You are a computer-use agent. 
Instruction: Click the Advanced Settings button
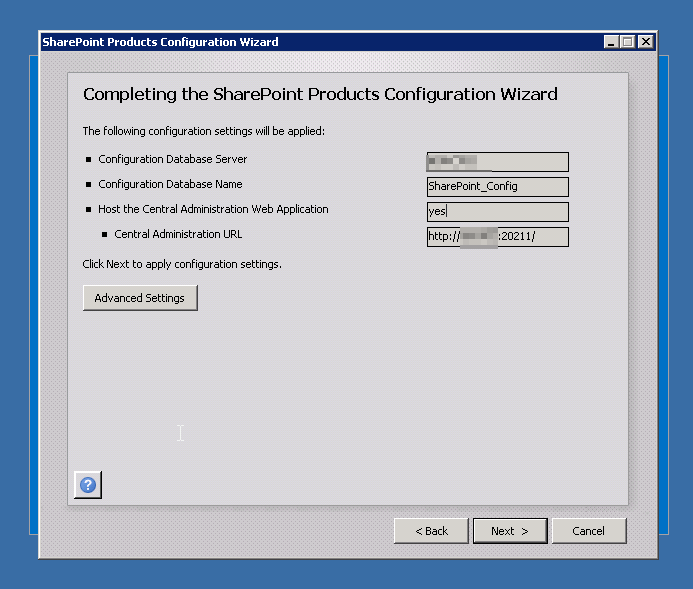(140, 298)
